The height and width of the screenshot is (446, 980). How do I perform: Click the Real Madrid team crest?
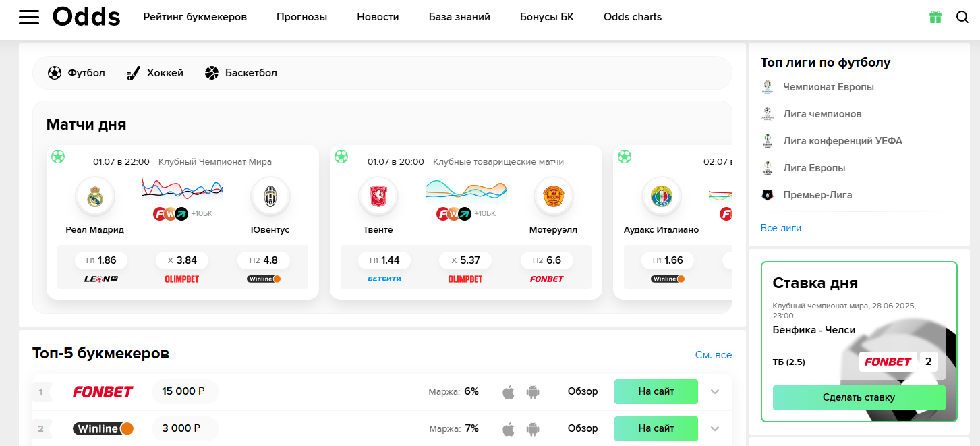click(94, 196)
